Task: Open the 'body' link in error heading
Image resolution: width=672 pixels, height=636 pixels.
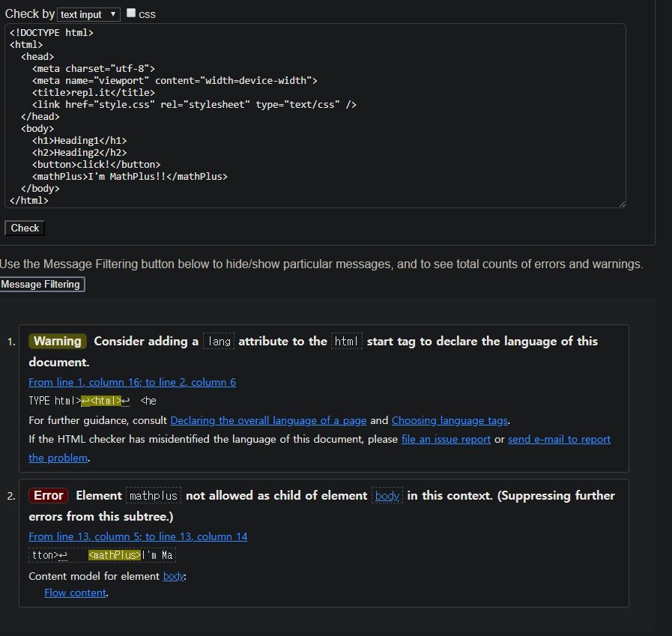Action: [387, 496]
